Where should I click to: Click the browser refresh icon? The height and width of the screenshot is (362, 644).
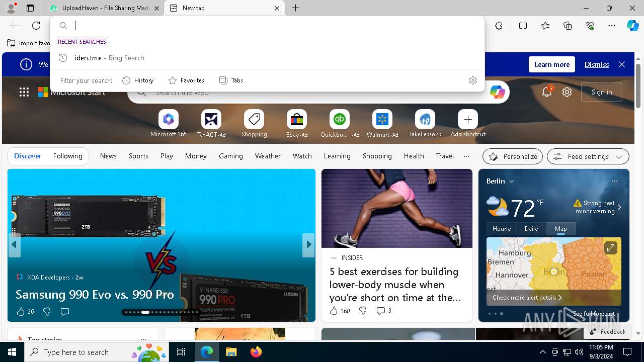(36, 26)
